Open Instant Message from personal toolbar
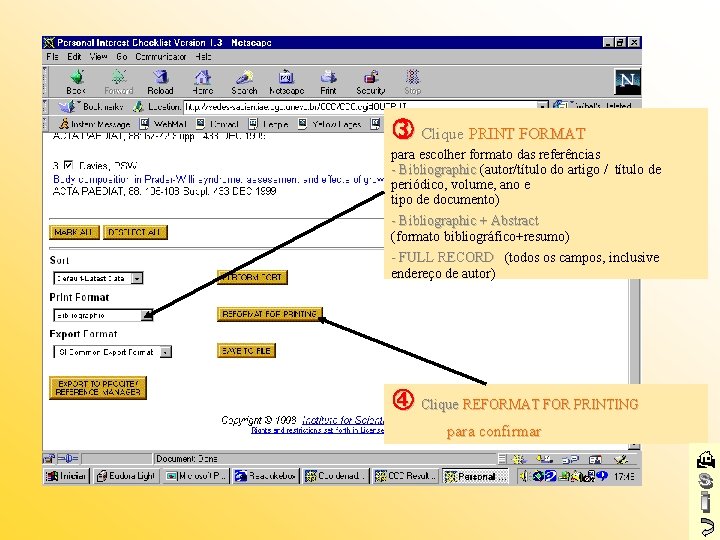 click(x=95, y=124)
